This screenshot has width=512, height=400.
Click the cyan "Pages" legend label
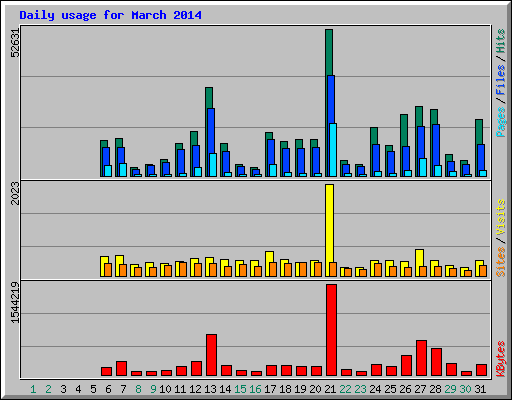click(x=501, y=122)
